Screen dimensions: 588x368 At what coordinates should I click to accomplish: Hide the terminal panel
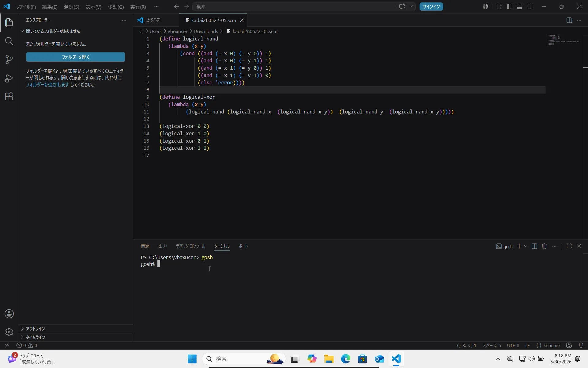pos(579,246)
